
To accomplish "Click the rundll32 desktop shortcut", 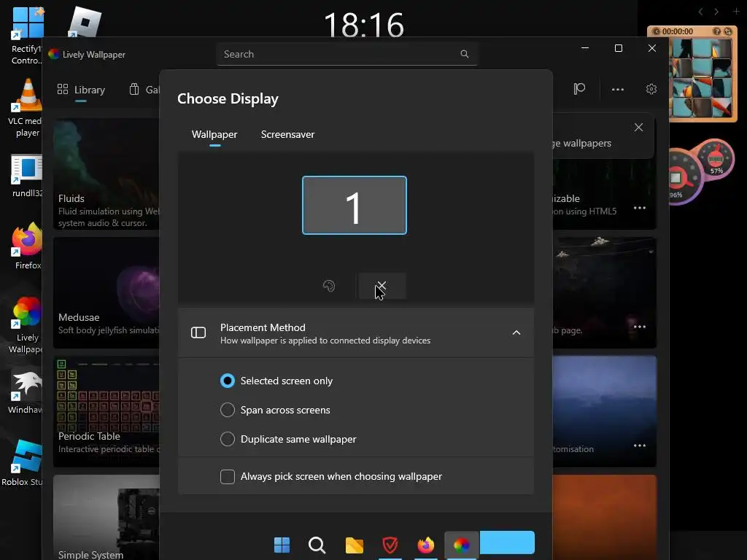I will [x=26, y=176].
